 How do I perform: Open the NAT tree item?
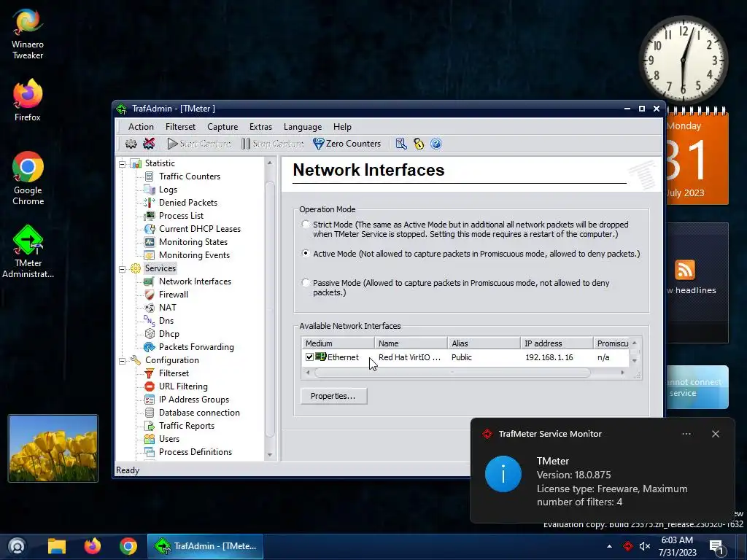point(167,308)
